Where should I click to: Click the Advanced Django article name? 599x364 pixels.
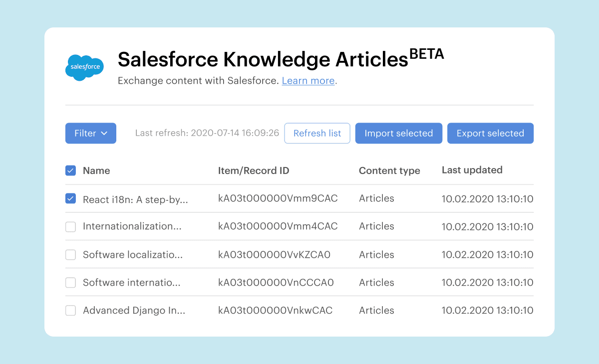tap(134, 311)
